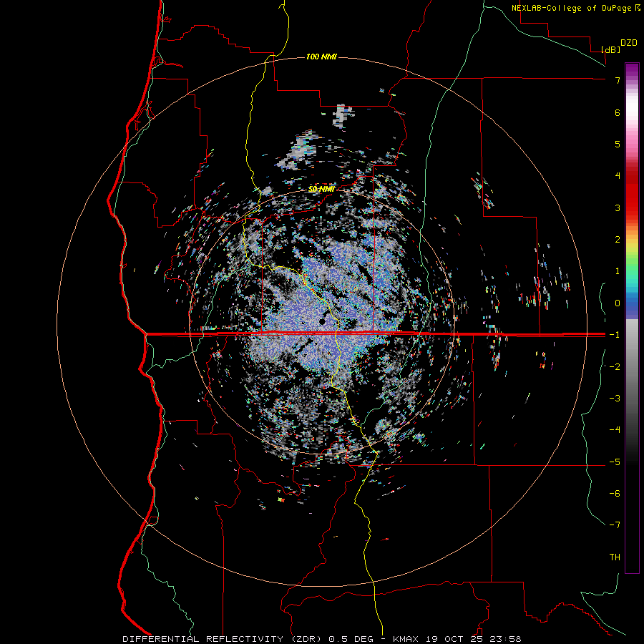The image size is (644, 644).
Task: Click the [dB] unit label
Action: point(611,49)
